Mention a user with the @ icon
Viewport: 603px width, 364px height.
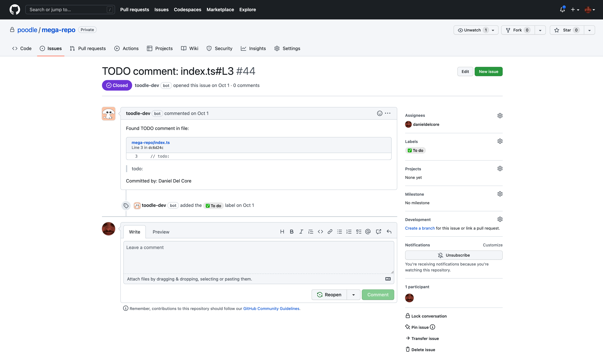pos(368,232)
